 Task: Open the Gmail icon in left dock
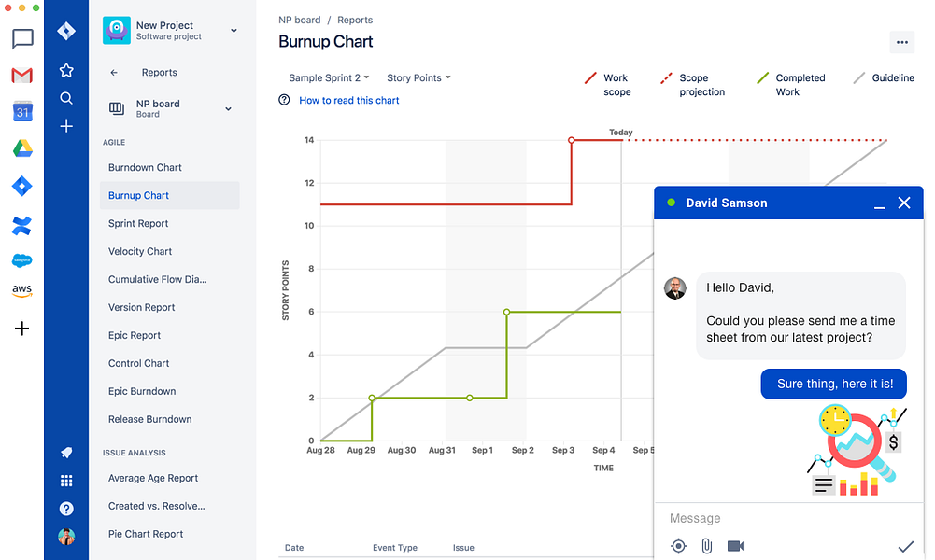pos(22,75)
